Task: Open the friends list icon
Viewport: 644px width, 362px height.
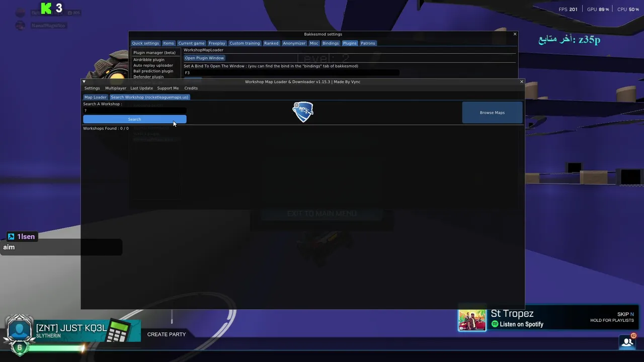Action: point(627,342)
